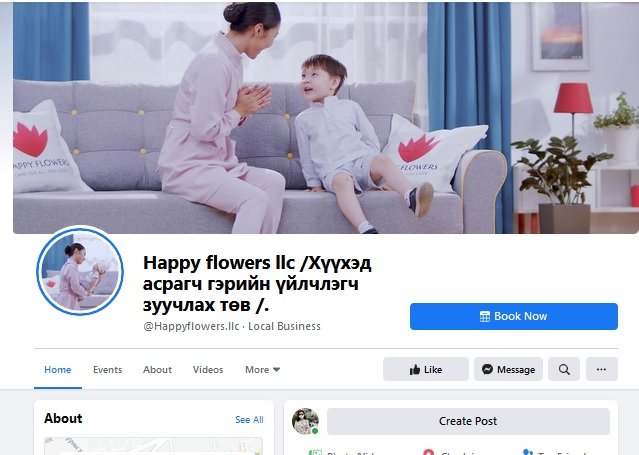Click the More dropdown arrow
Screen dimensions: 639x455
[x=276, y=370]
